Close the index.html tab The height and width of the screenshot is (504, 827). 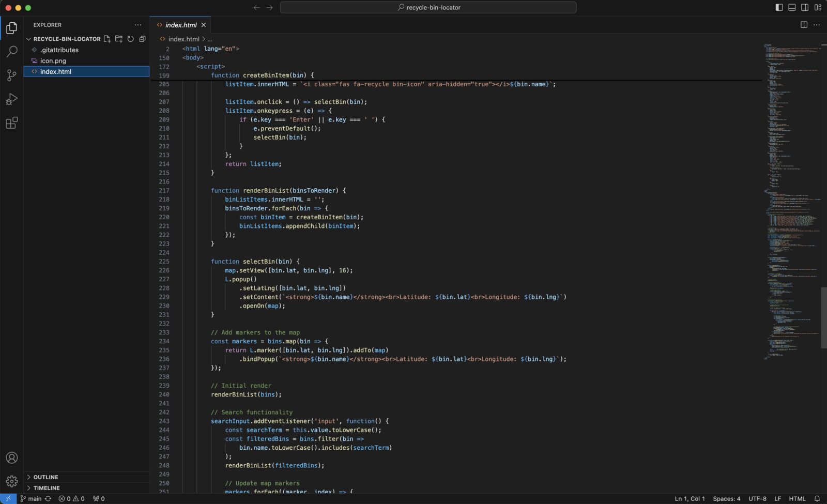pyautogui.click(x=204, y=25)
